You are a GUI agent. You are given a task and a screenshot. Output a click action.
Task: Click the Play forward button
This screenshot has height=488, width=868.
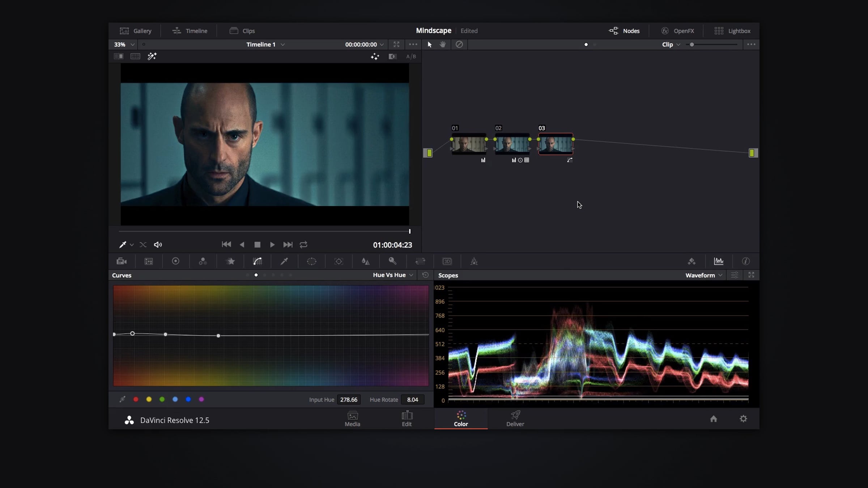click(272, 245)
